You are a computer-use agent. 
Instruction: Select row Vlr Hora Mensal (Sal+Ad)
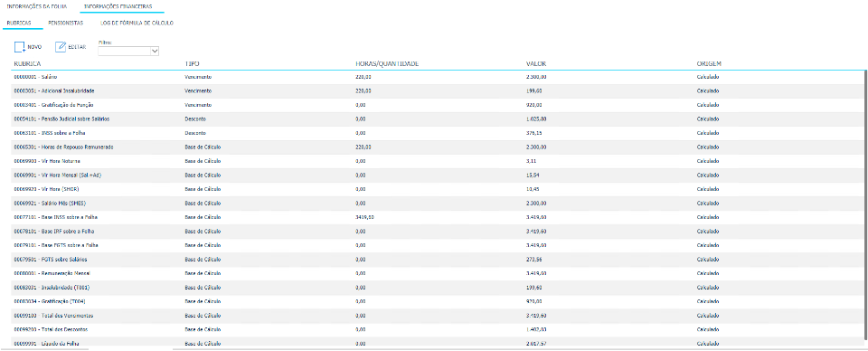pos(438,175)
